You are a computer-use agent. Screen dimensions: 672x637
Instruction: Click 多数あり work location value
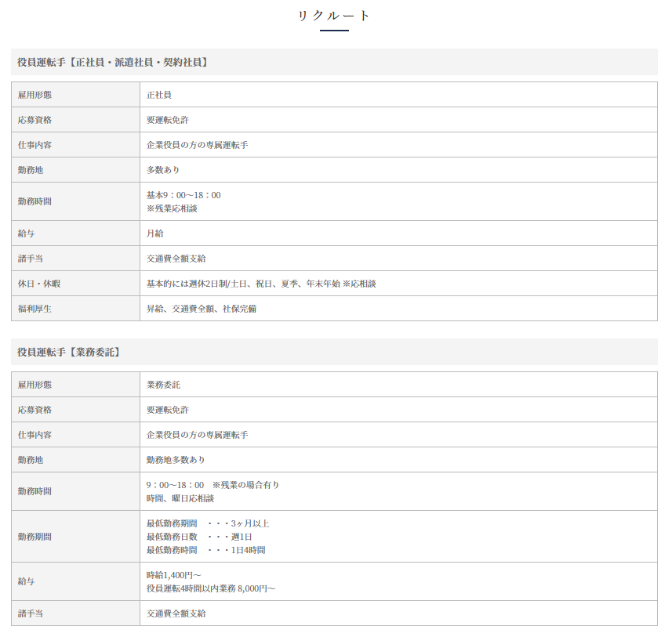pyautogui.click(x=163, y=170)
